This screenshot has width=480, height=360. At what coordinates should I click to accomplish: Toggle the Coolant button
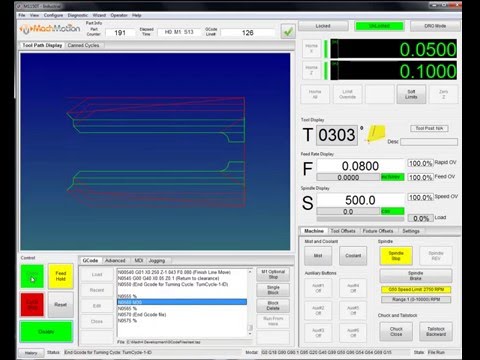tap(353, 256)
